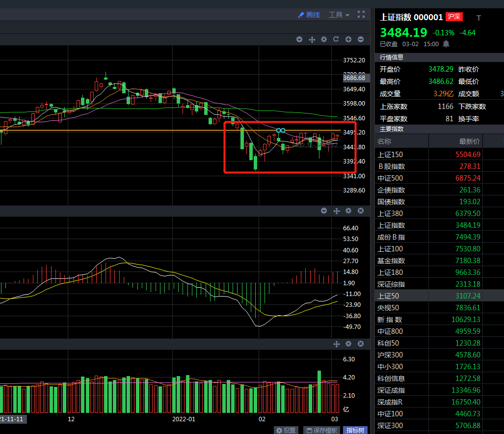Click move icon on volume panel
This screenshot has height=434, width=504.
(x=337, y=344)
